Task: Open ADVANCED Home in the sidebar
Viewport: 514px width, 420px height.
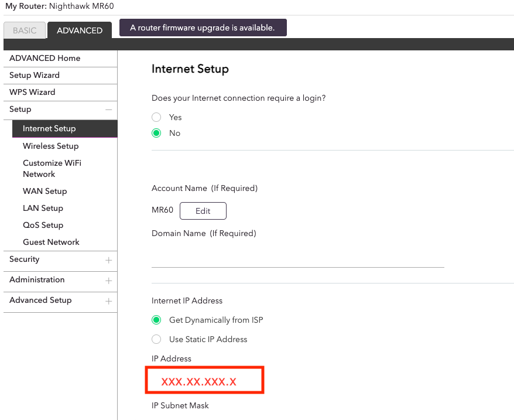Action: 45,59
